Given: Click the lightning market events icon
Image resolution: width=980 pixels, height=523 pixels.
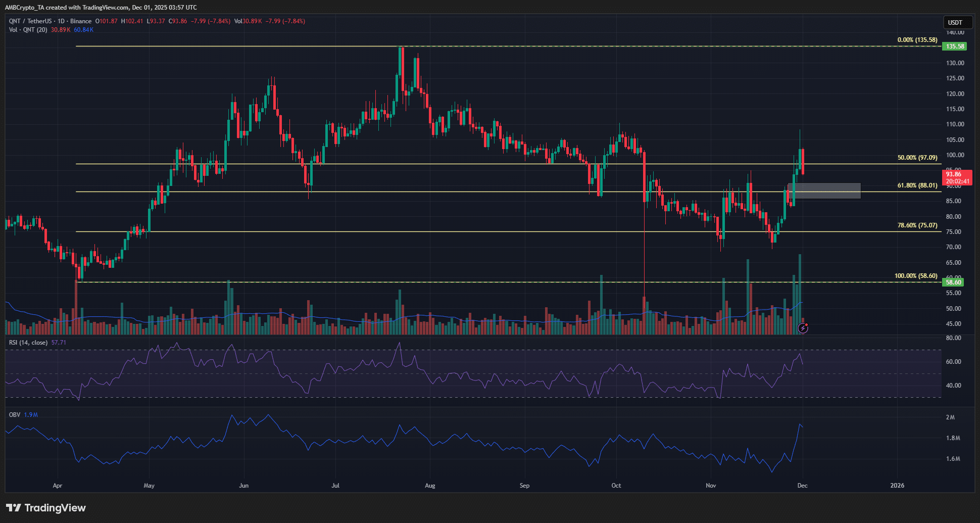Looking at the screenshot, I should tap(803, 328).
